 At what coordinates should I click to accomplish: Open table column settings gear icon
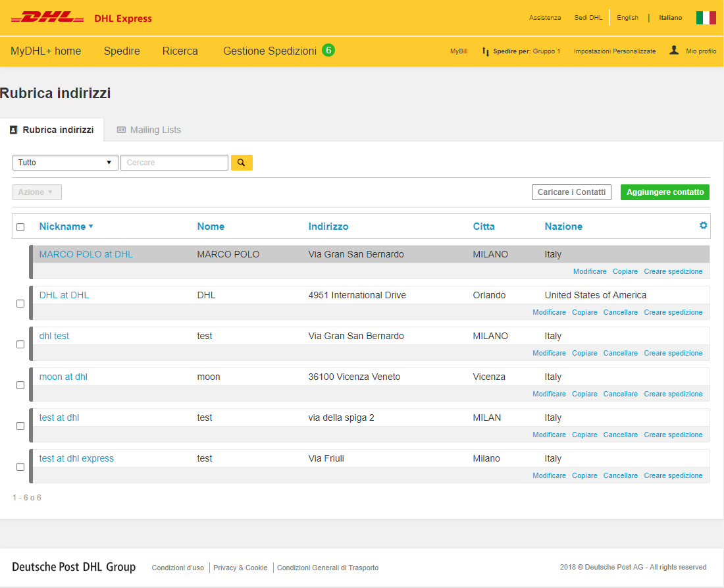point(703,225)
